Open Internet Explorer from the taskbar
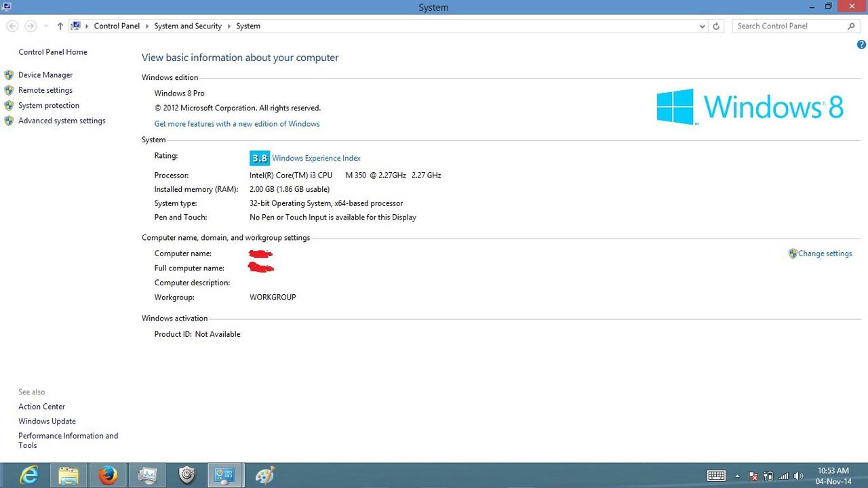The image size is (868, 488). [x=28, y=476]
